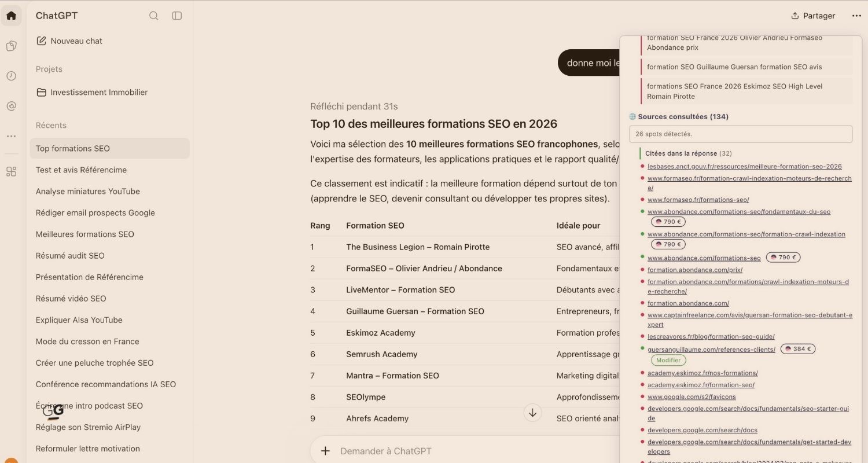Open the Home icon in the left rail
This screenshot has width=868, height=463.
coord(11,16)
